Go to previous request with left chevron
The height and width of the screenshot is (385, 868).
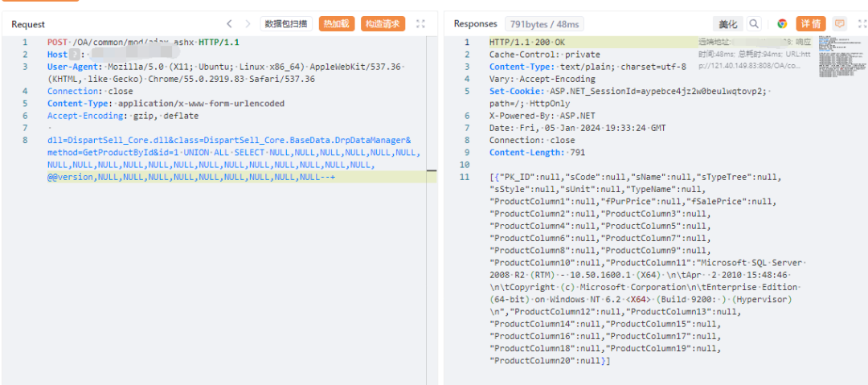click(229, 23)
